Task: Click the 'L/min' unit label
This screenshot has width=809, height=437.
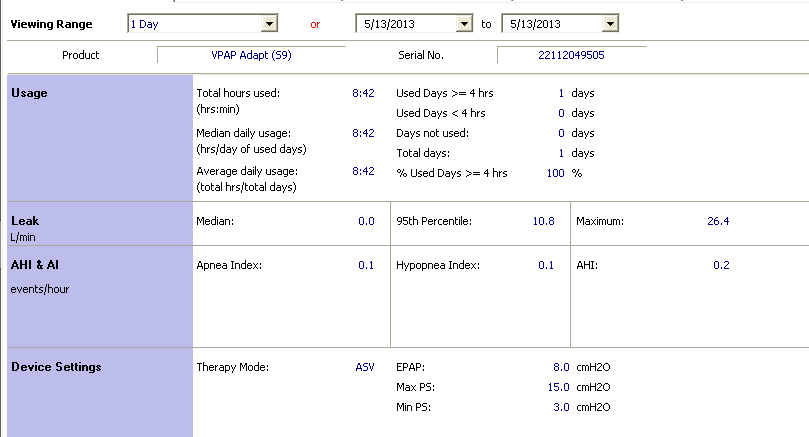Action: coord(23,237)
